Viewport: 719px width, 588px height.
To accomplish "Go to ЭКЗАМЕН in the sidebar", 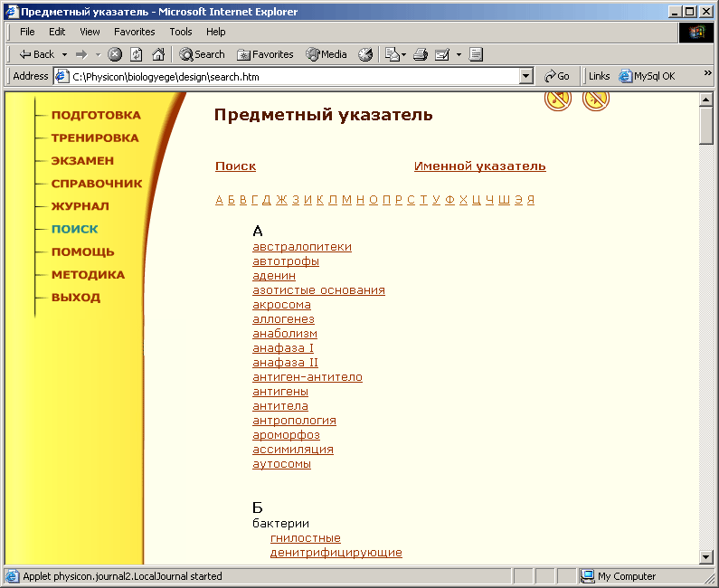I will click(82, 161).
